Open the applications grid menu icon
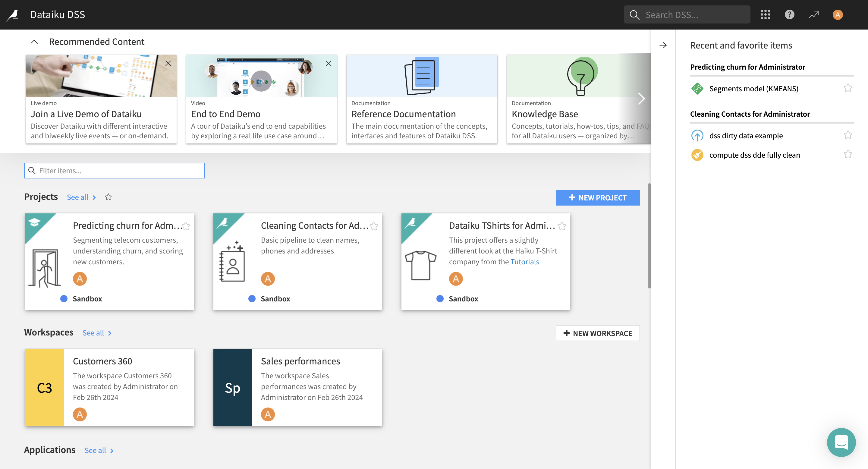 tap(765, 14)
